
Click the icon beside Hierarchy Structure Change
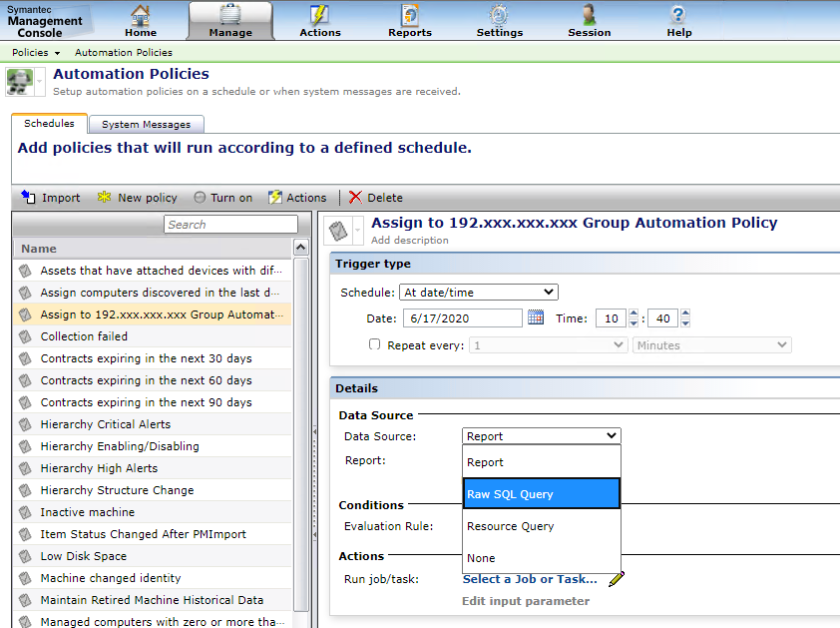(x=25, y=490)
